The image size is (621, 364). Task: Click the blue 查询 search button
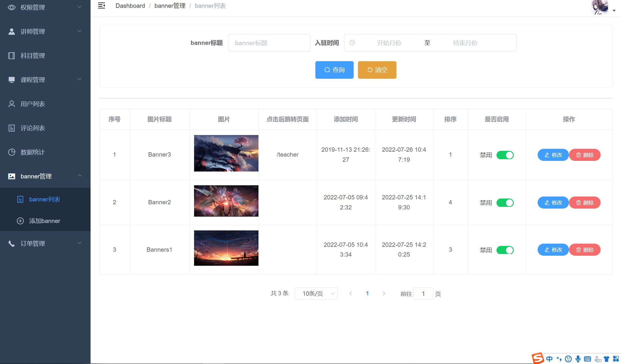point(334,70)
